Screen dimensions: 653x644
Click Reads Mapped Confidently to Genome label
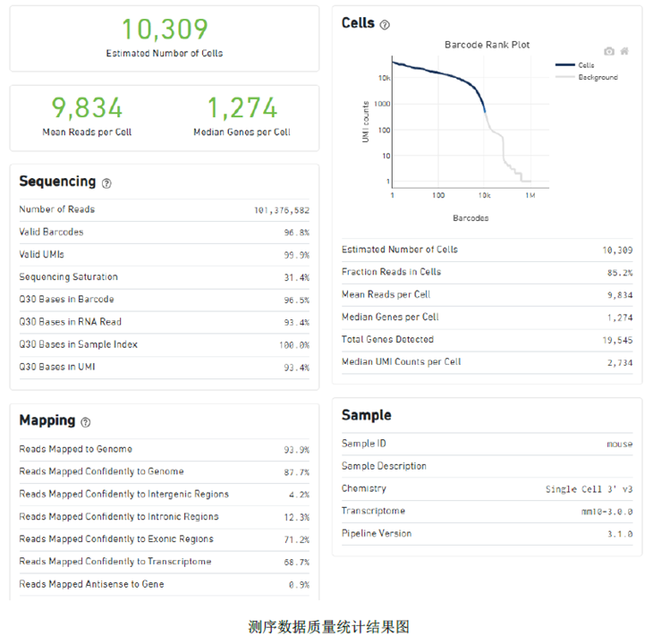tap(101, 471)
